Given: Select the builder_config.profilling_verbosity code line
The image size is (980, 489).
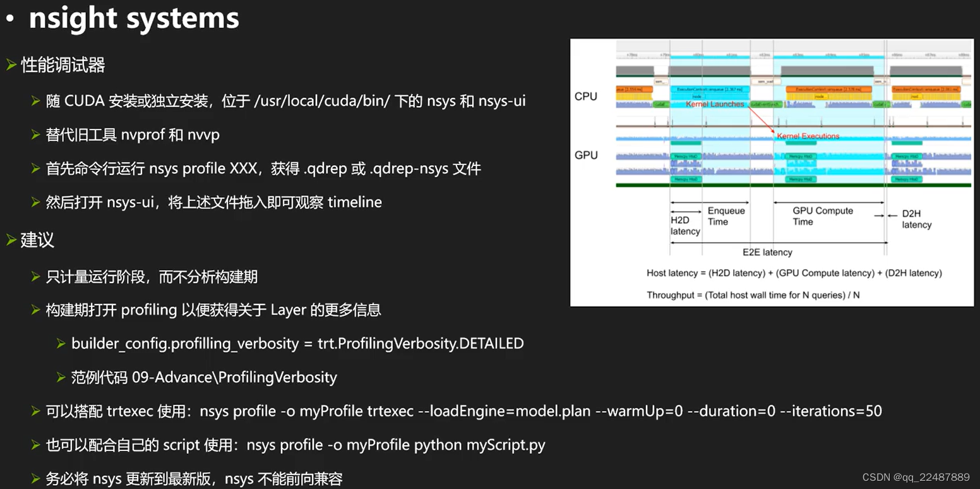Looking at the screenshot, I should [x=297, y=344].
